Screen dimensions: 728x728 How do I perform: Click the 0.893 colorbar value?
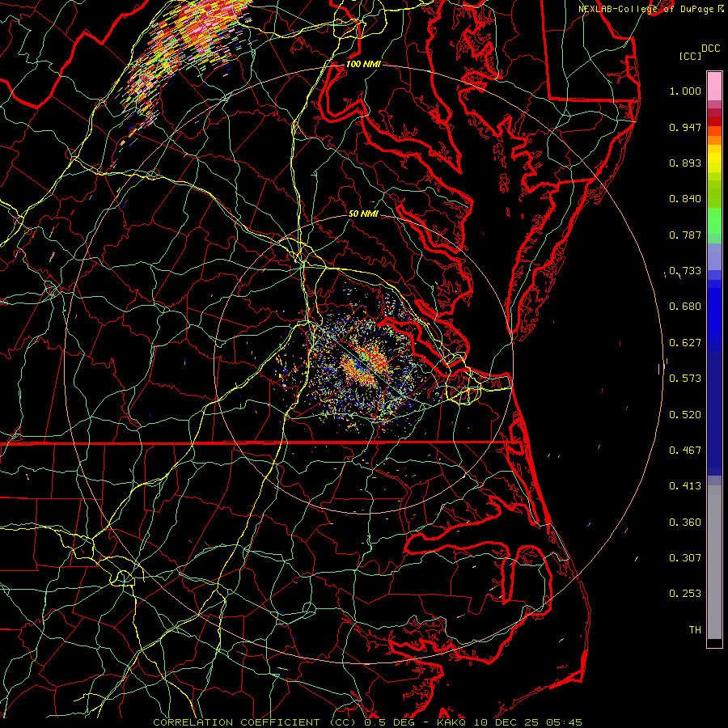tap(685, 163)
